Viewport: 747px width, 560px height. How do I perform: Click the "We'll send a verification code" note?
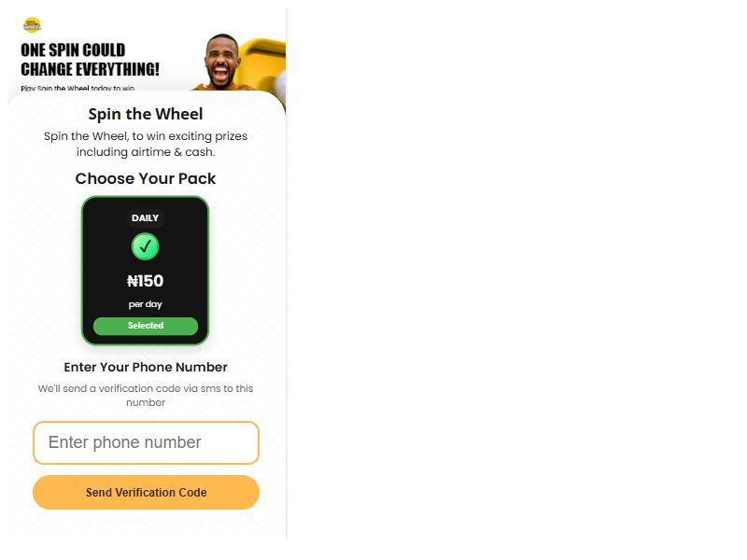click(x=146, y=388)
